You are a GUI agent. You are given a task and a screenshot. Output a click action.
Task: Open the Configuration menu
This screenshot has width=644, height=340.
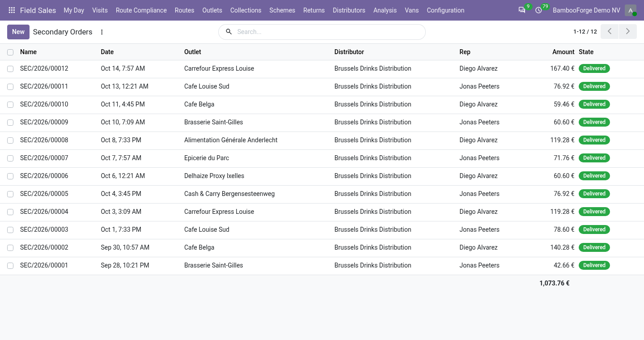(x=445, y=10)
